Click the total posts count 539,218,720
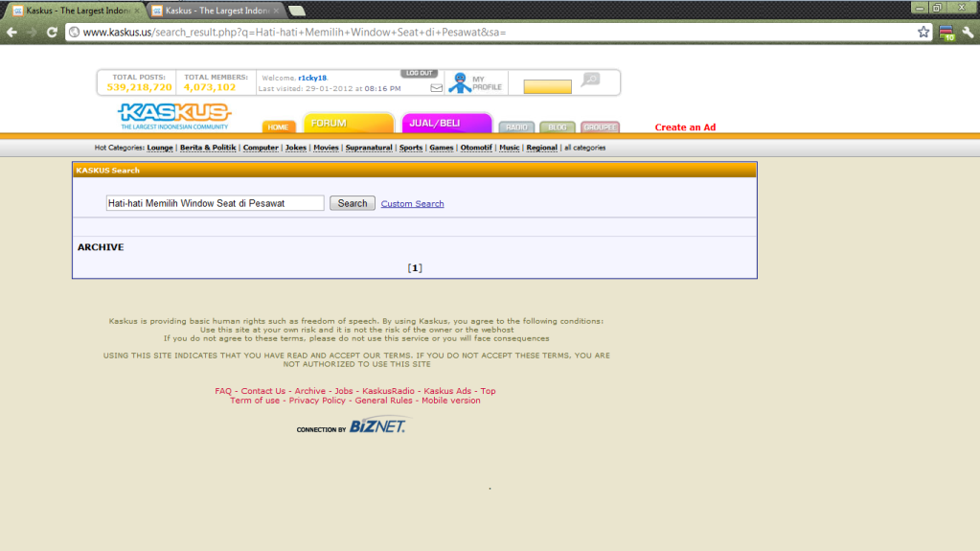This screenshot has width=980, height=551. [139, 87]
